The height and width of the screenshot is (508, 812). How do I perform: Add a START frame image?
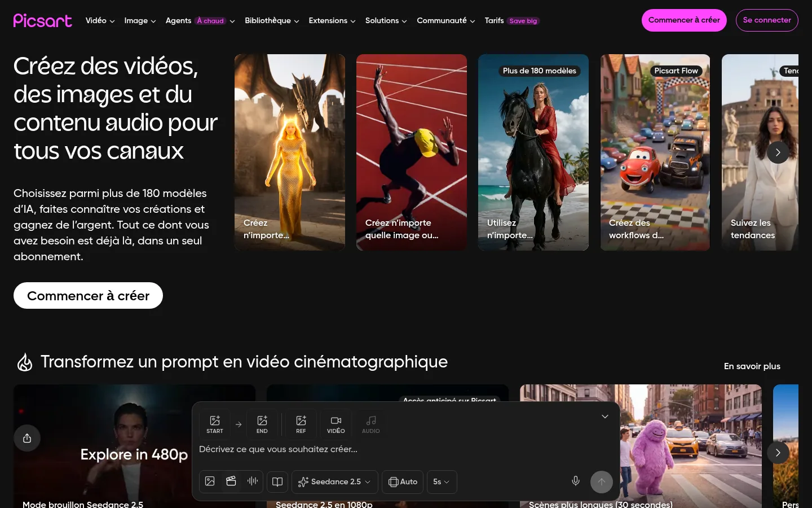point(215,424)
